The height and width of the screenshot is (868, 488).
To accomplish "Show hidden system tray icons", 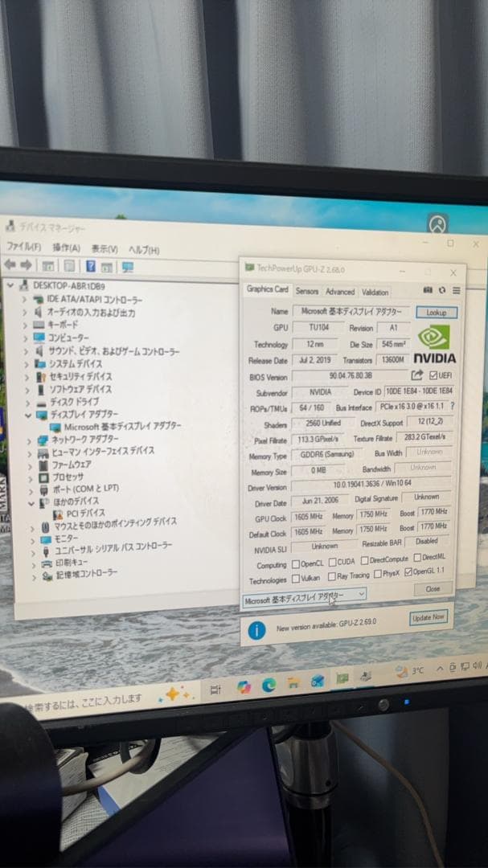I will [441, 668].
